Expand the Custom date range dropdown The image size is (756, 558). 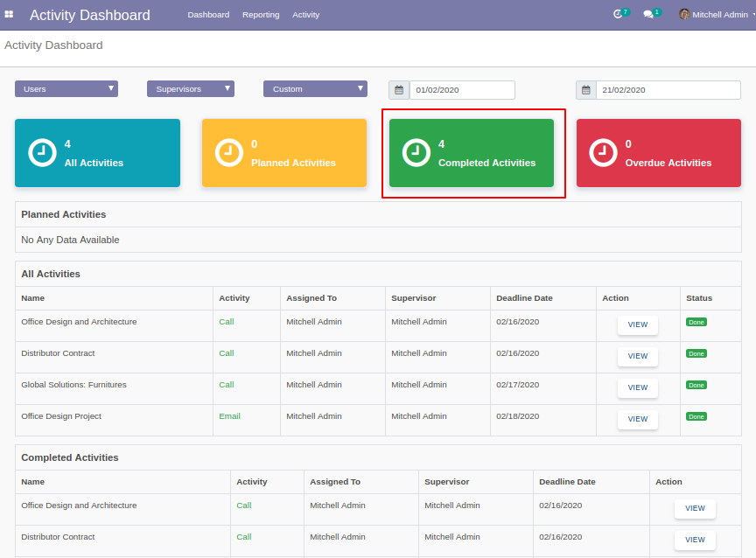click(x=315, y=88)
